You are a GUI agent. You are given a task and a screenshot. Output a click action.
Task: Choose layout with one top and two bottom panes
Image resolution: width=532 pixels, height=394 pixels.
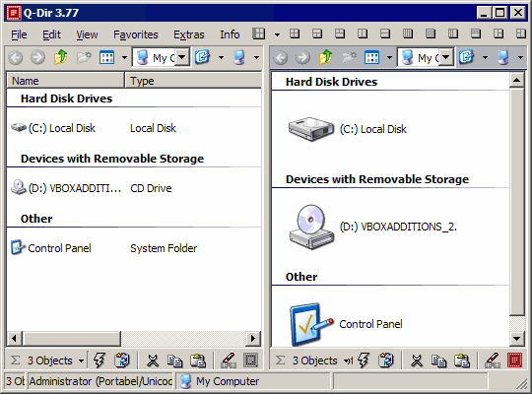[317, 33]
